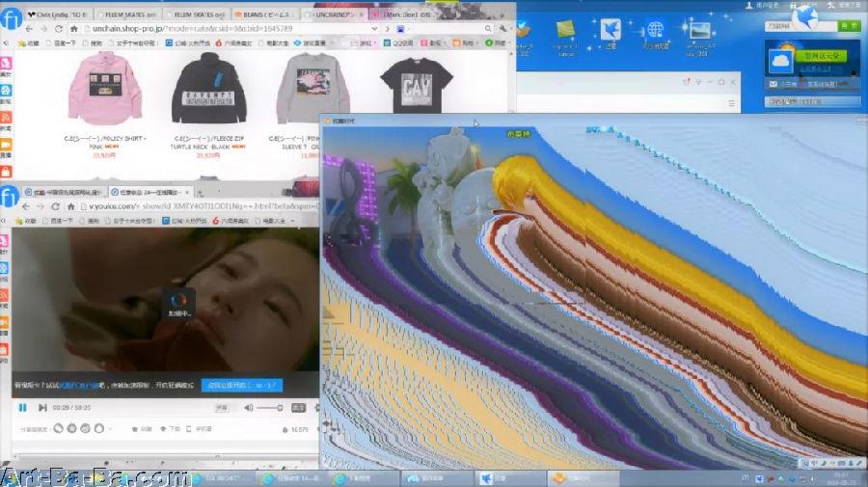868x487 pixels.
Task: Click the green search button in blue panel
Action: click(849, 26)
